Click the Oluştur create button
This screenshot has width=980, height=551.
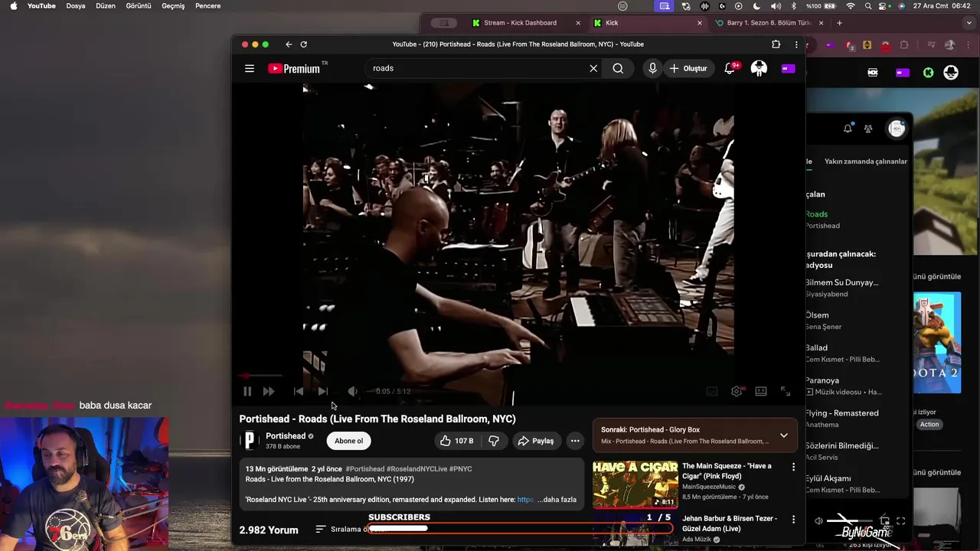coord(688,68)
